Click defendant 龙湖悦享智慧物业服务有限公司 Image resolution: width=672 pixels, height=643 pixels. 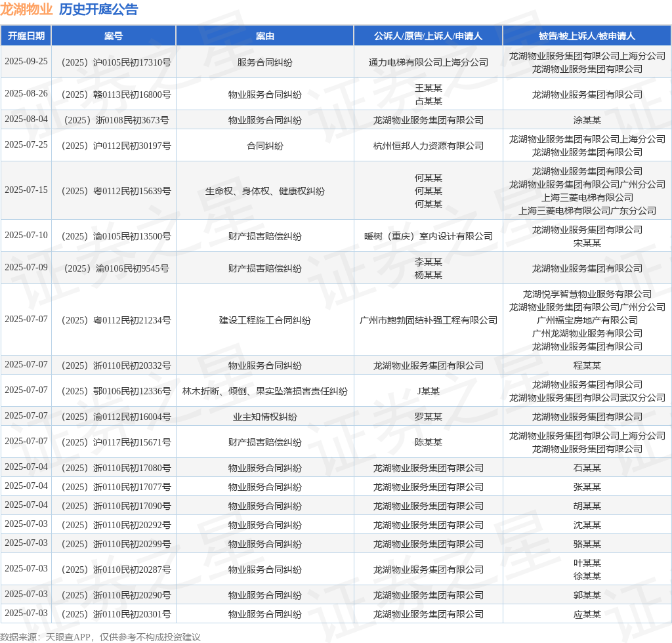point(587,295)
